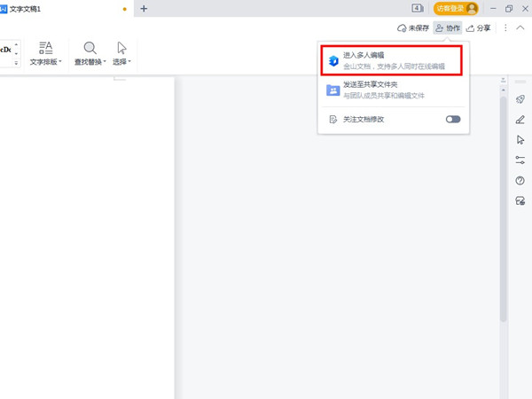Screen dimensions: 532x399
Task: Click the rocket icon in right sidebar
Action: coord(520,99)
